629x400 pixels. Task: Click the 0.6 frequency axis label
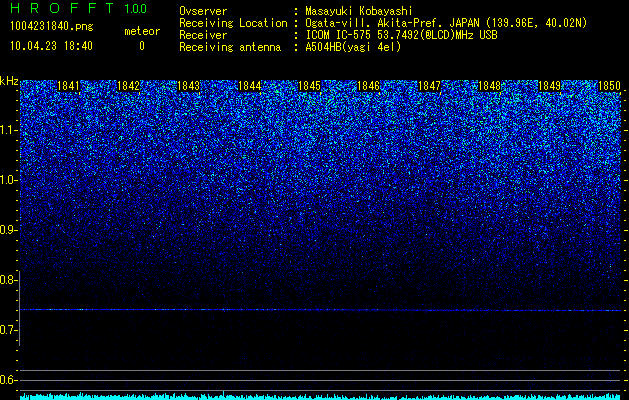pos(9,380)
